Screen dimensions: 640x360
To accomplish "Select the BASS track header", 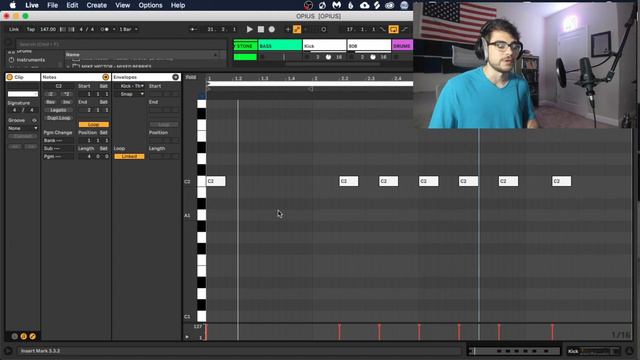I will coord(280,46).
